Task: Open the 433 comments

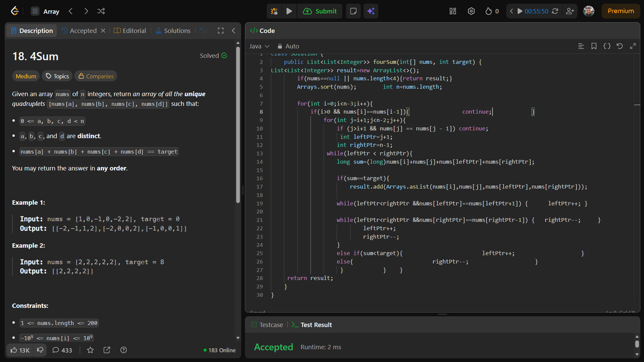Action: 62,350
